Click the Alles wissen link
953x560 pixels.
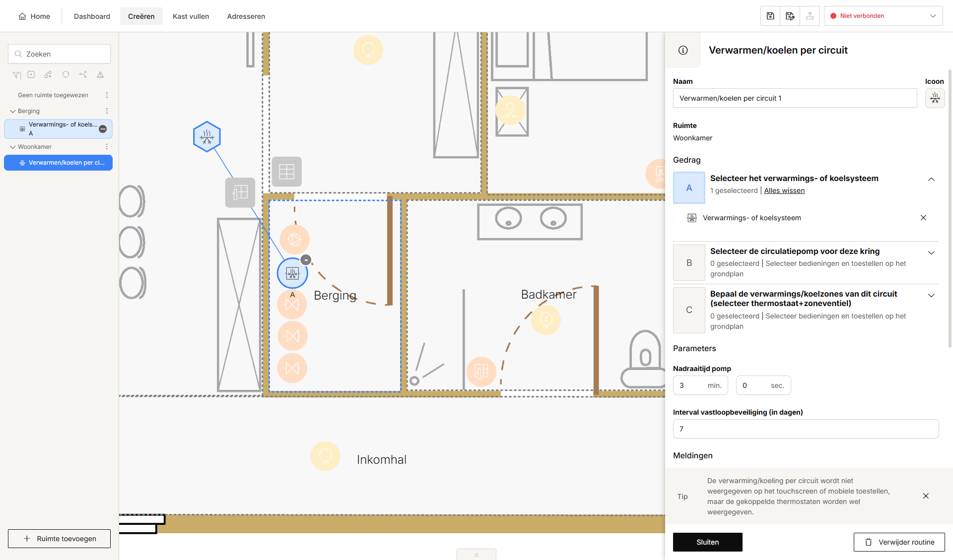[784, 190]
